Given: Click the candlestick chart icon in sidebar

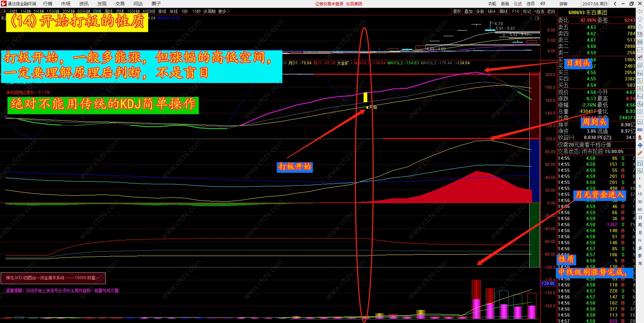Looking at the screenshot, I should [640, 58].
